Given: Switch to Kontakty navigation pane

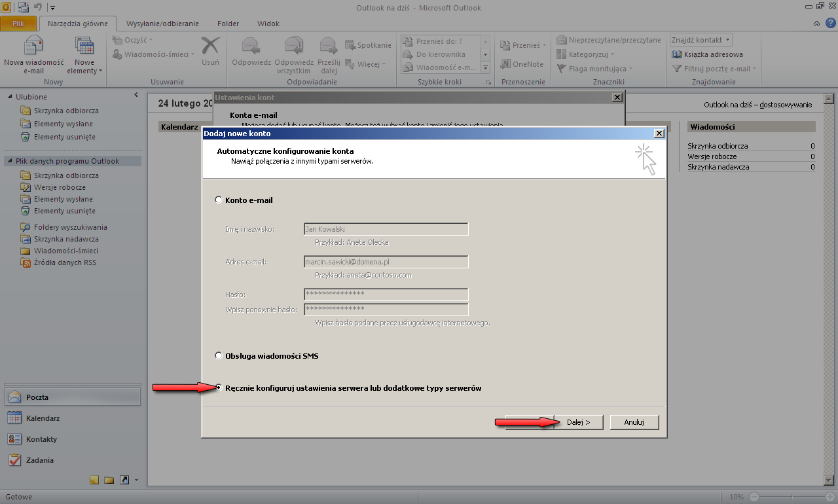Looking at the screenshot, I should 72,439.
